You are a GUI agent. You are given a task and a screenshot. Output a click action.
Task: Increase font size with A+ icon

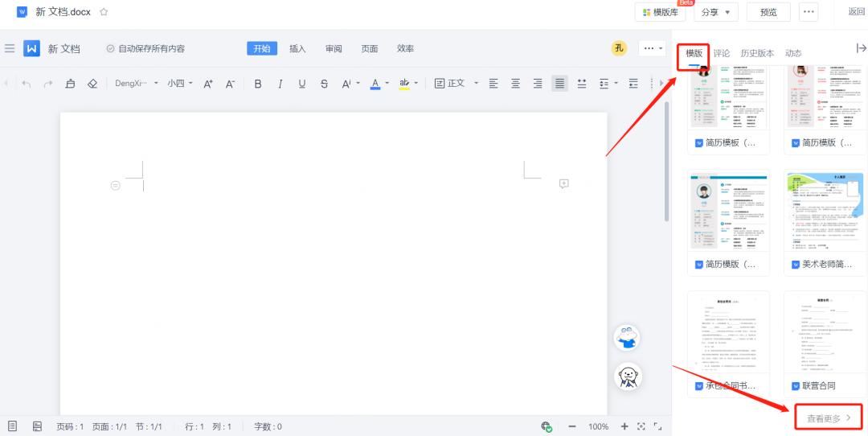tap(208, 84)
